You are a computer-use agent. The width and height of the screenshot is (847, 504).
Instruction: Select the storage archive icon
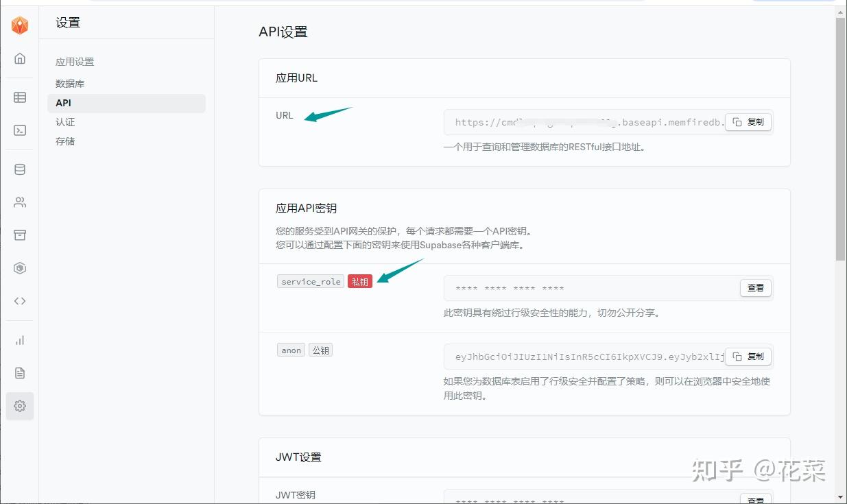pos(19,235)
